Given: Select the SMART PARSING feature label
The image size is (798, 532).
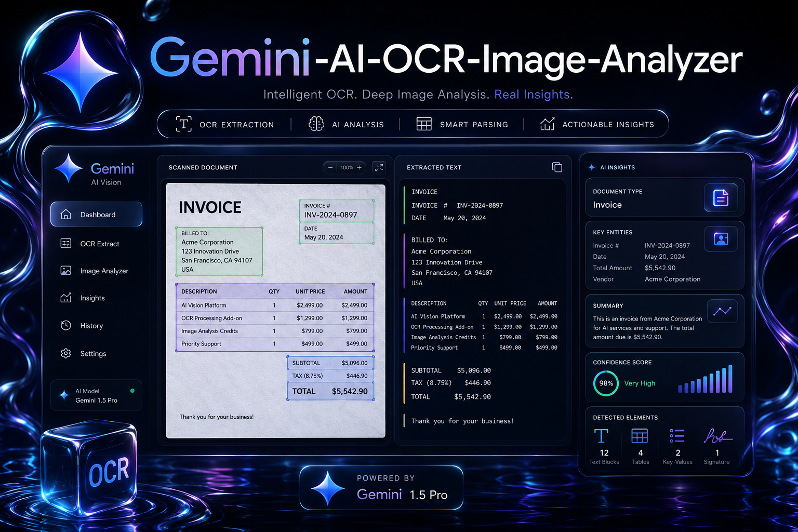Looking at the screenshot, I should pos(474,125).
